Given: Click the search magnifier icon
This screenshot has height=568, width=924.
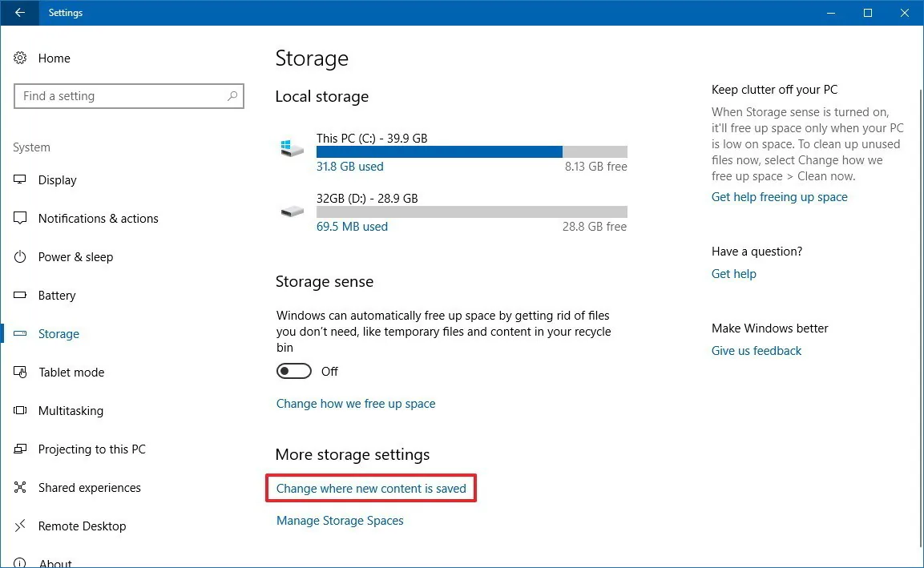Looking at the screenshot, I should pos(232,95).
